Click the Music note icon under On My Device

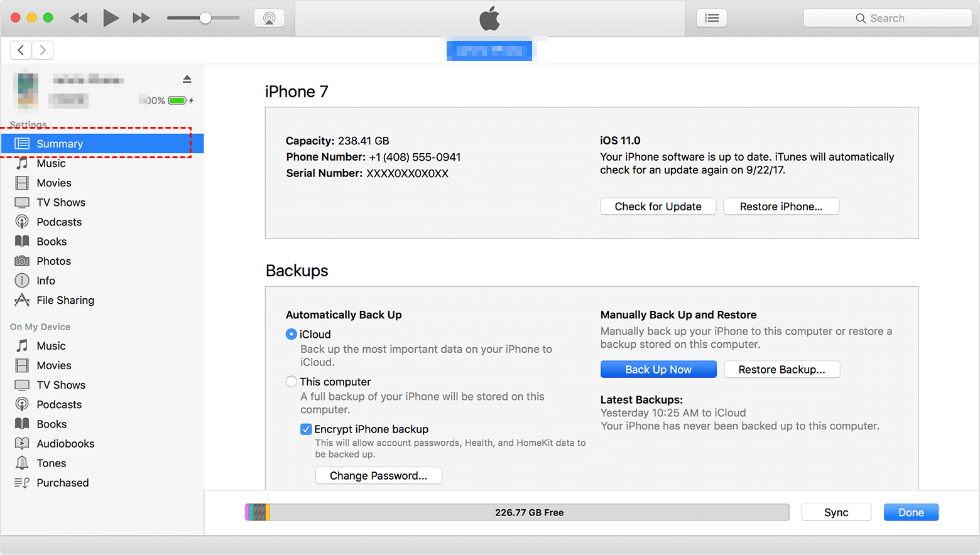tap(22, 345)
